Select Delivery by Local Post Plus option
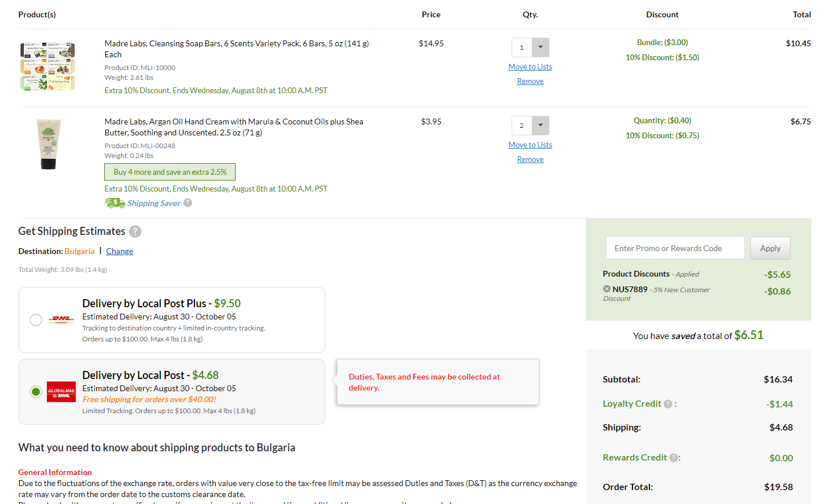This screenshot has width=834, height=504. pos(36,320)
